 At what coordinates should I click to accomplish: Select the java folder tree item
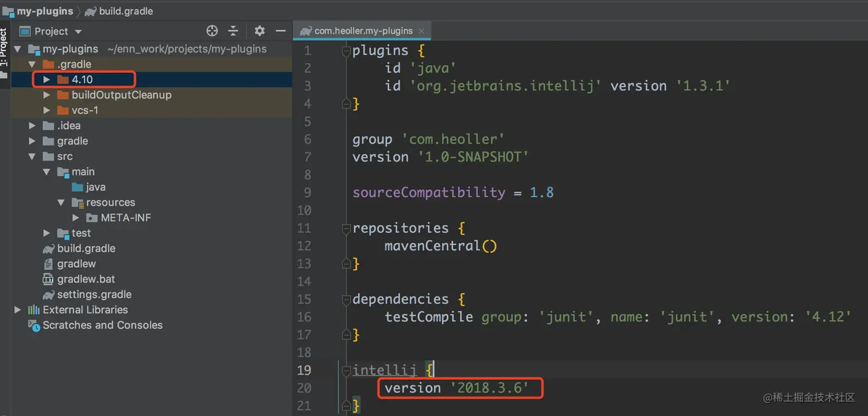tap(152, 187)
